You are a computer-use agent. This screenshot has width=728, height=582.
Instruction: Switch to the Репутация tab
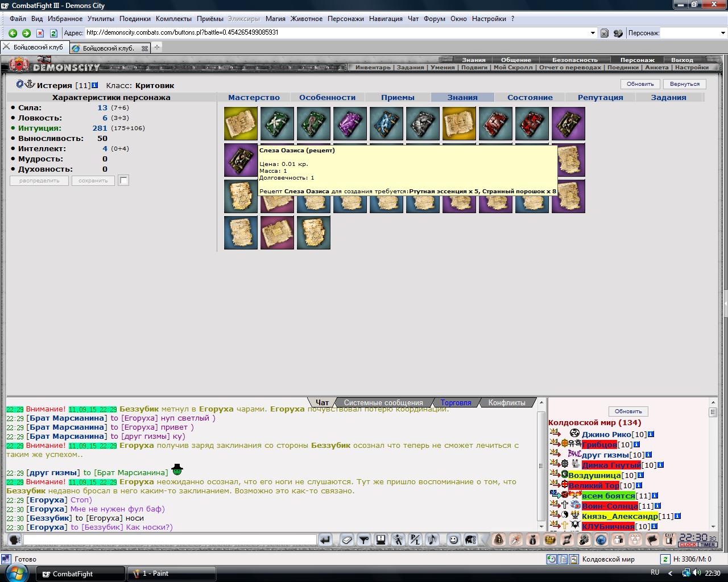(x=600, y=97)
